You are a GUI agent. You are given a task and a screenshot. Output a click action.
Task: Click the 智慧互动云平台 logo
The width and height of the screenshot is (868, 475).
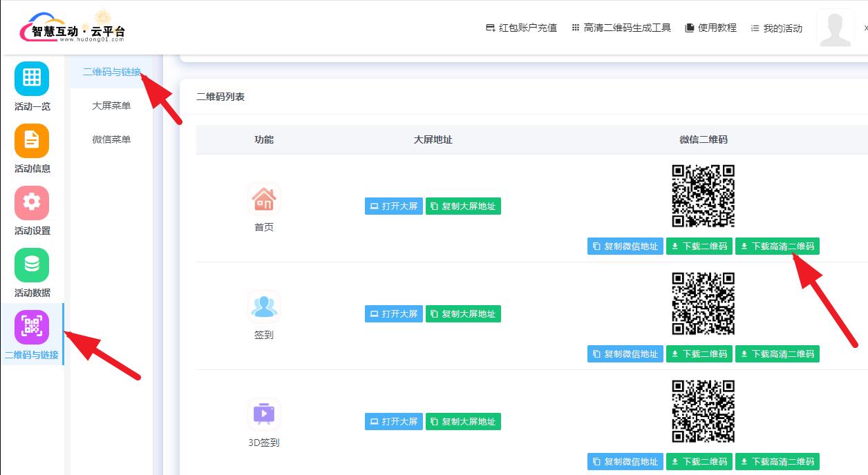pos(73,28)
